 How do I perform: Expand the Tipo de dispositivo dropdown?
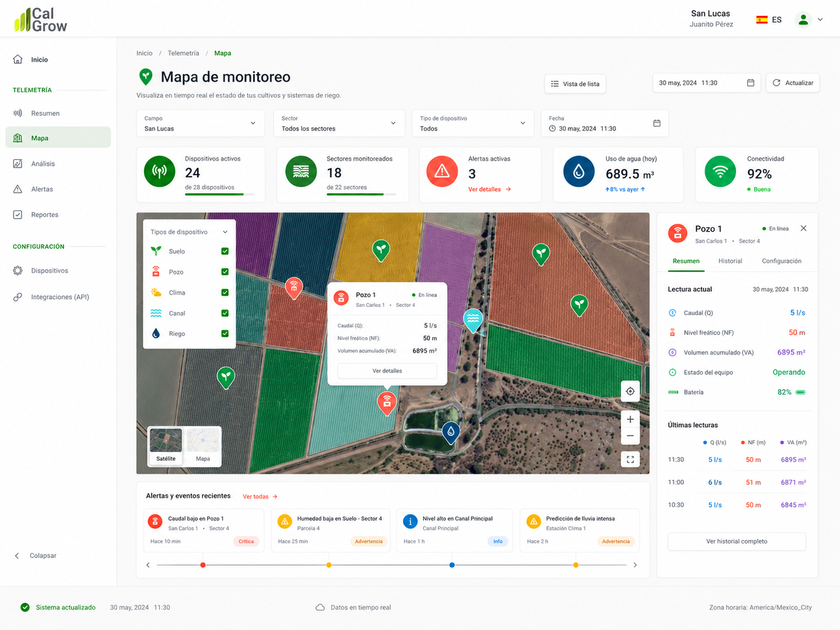472,123
